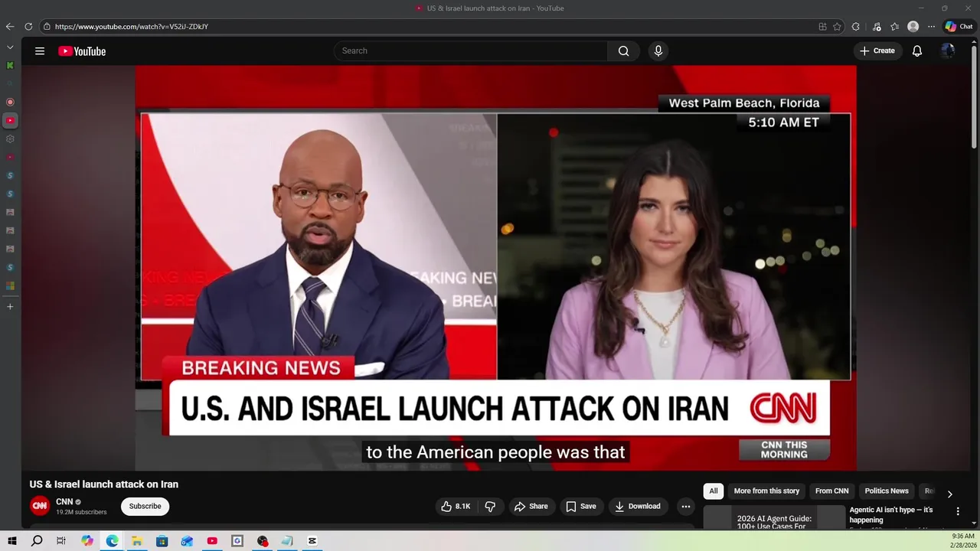The width and height of the screenshot is (980, 551).
Task: Click the Create button
Action: pos(877,51)
